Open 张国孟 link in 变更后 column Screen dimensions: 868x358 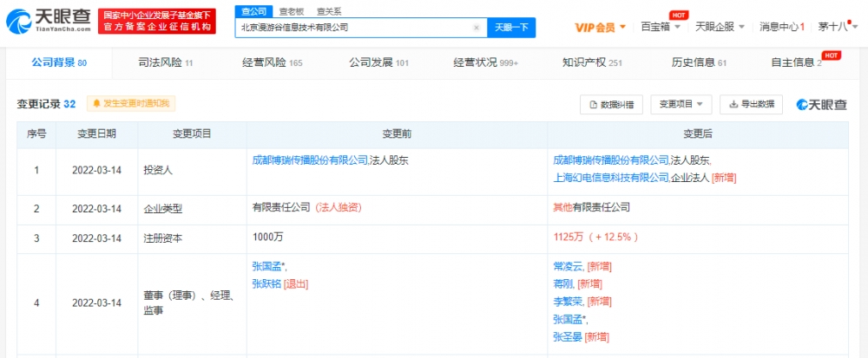pyautogui.click(x=568, y=319)
